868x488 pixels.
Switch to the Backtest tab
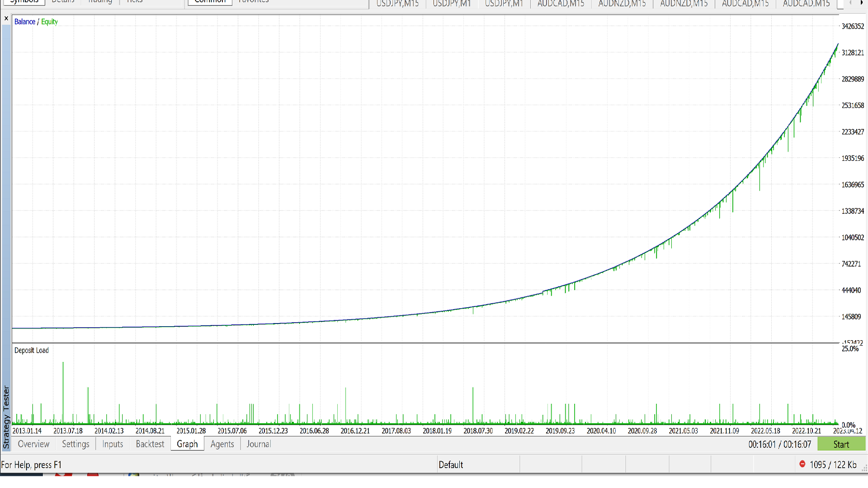(x=150, y=444)
